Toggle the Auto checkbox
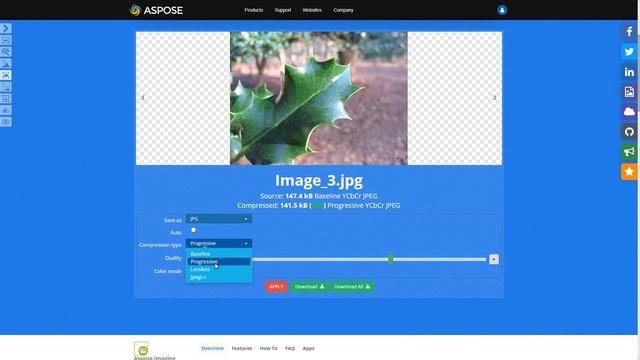Screen dimensions: 640x360 pos(193,230)
